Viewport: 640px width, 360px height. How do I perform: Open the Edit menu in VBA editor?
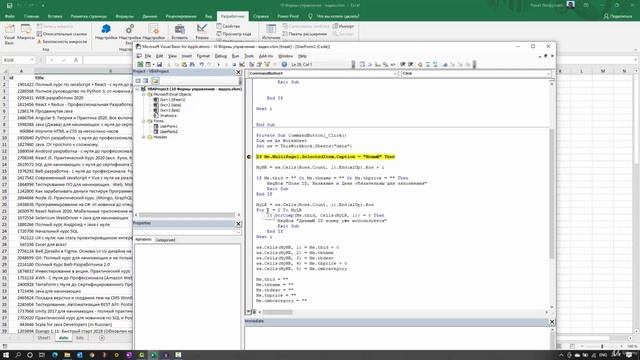160,56
